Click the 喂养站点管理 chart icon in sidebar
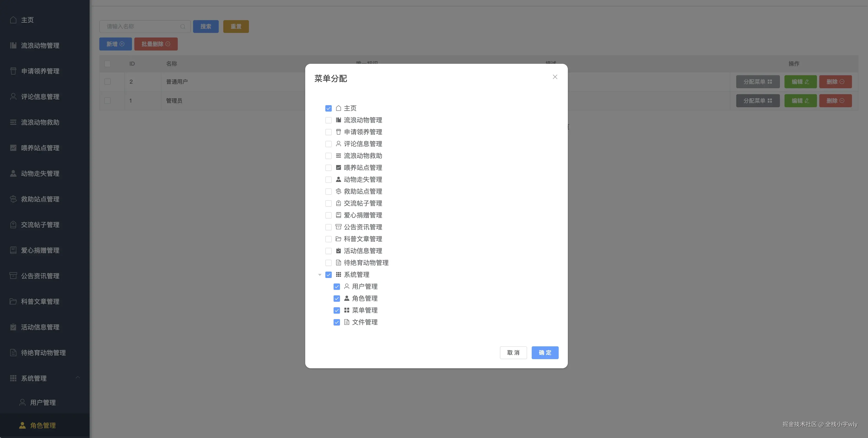 click(x=13, y=148)
